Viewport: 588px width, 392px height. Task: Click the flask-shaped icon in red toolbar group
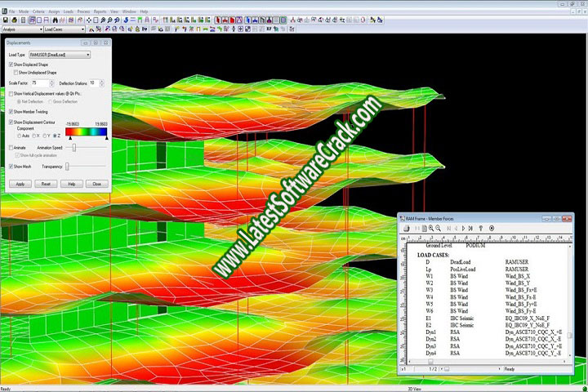coord(238,20)
